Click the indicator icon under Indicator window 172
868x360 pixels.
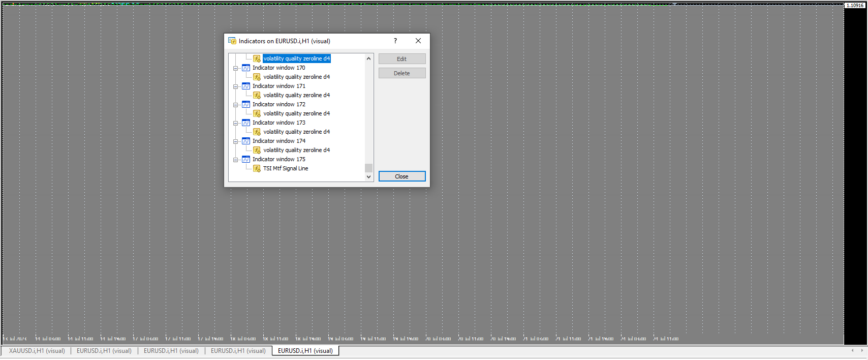click(x=257, y=113)
